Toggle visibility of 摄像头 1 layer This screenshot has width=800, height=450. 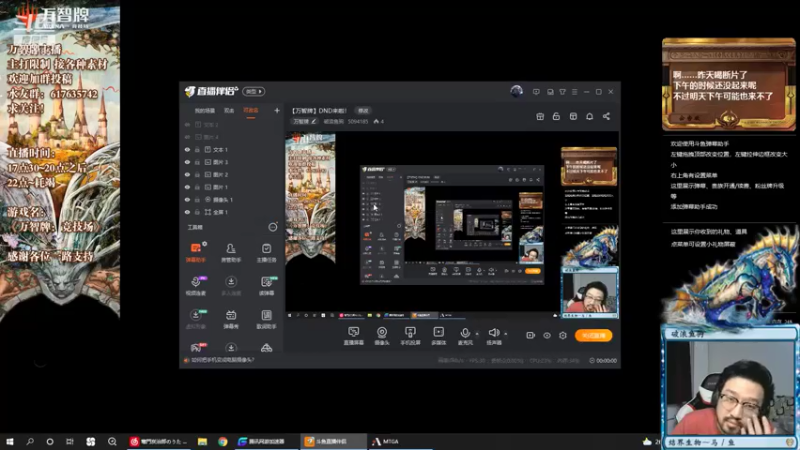pyautogui.click(x=187, y=199)
